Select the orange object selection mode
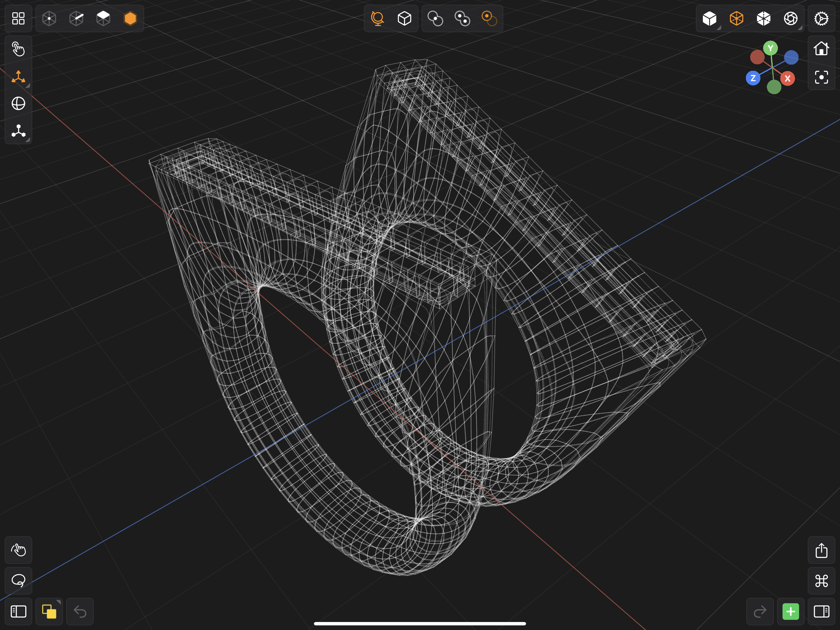Viewport: 840px width, 630px height. pos(130,18)
